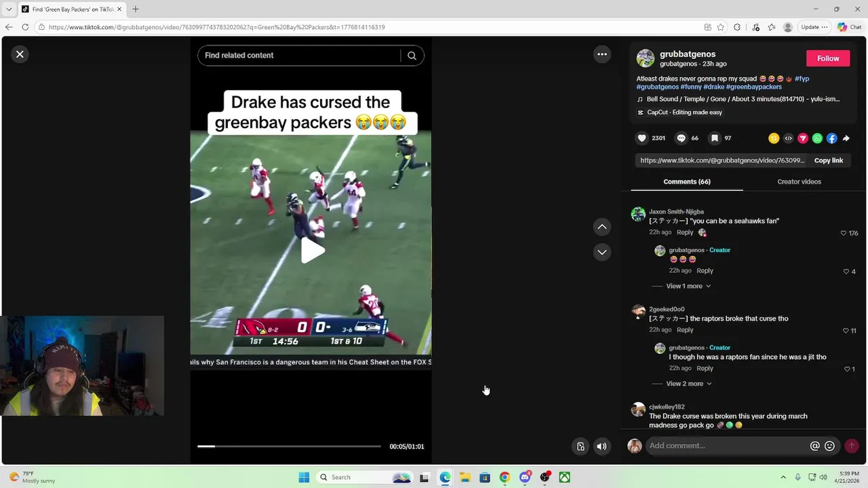Reply to Jaxon Smith-Njigba's comment
The width and height of the screenshot is (868, 488).
coord(685,232)
